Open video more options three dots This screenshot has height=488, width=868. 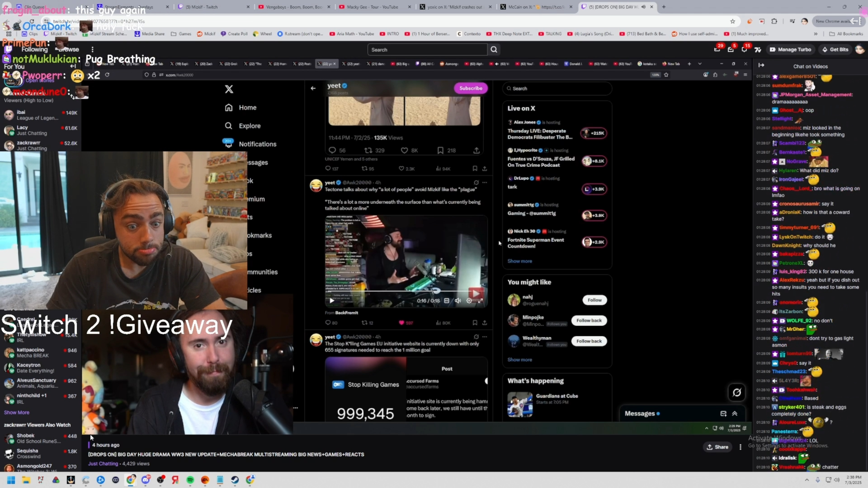pos(740,447)
